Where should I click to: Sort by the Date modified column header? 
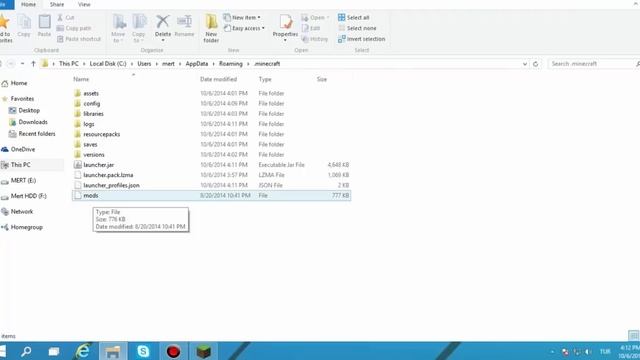coord(218,79)
